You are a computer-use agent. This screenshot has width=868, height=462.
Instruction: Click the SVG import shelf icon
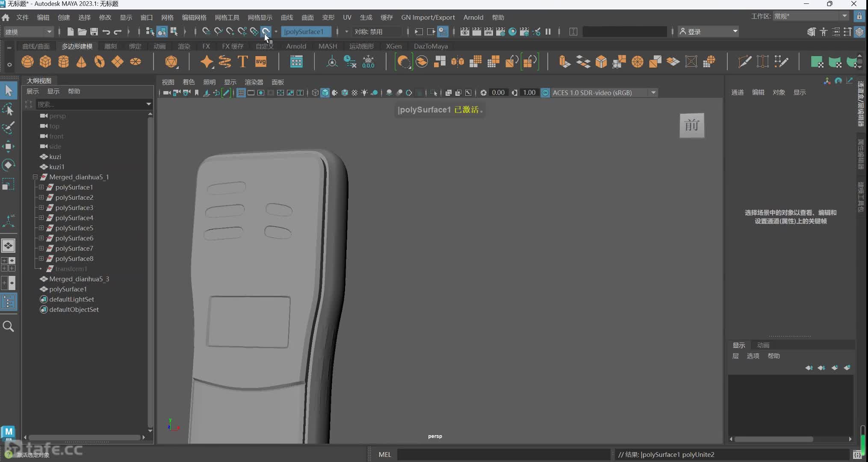click(x=261, y=62)
